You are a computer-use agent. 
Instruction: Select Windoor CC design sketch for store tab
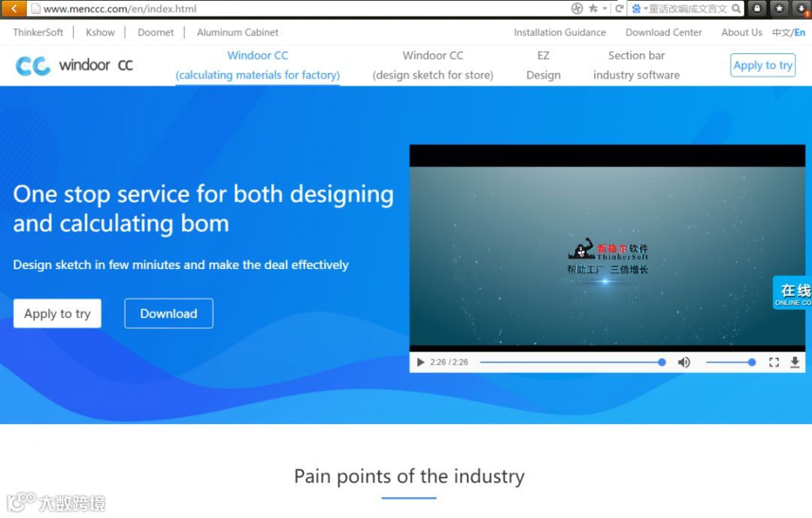tap(433, 65)
